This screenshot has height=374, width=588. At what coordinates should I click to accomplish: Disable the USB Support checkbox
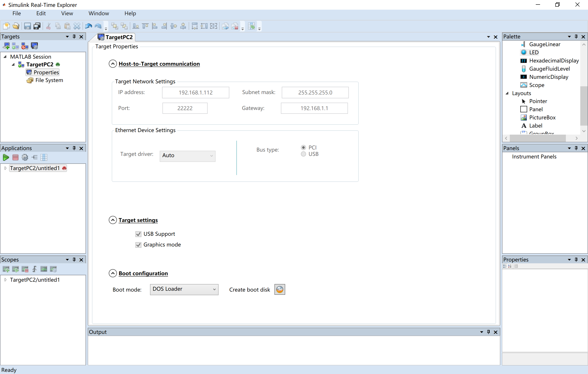pos(138,234)
